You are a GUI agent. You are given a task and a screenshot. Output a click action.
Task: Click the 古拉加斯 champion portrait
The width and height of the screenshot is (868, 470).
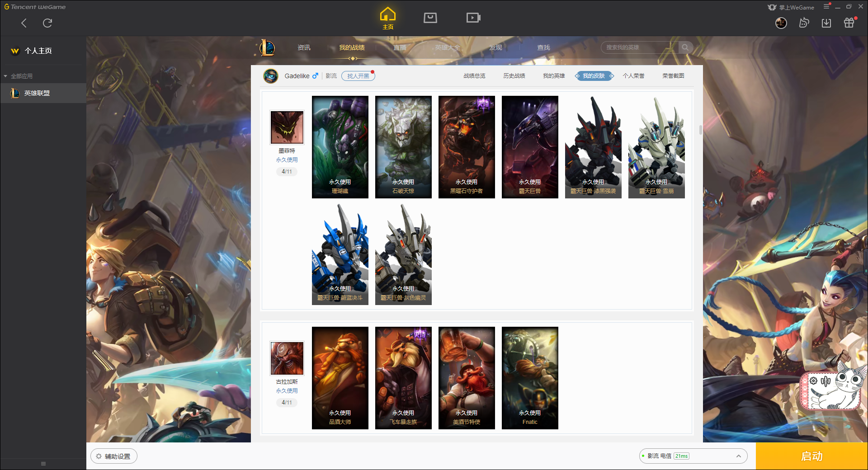click(287, 358)
